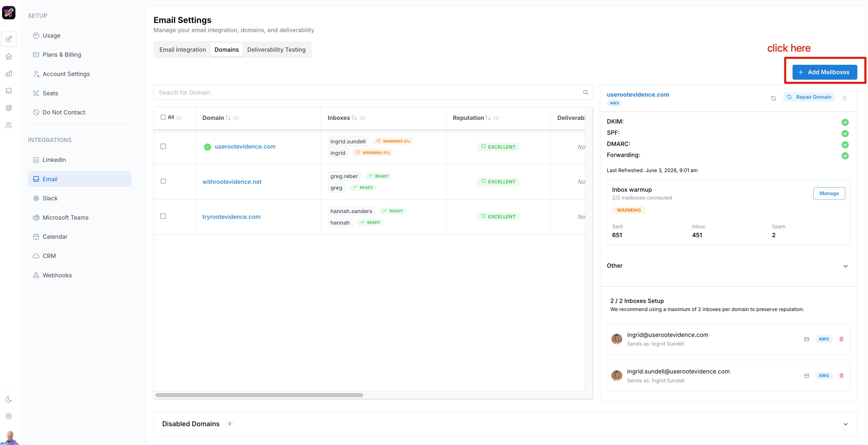The width and height of the screenshot is (868, 445).
Task: Open the tryrootevidence.com domain link
Action: (x=231, y=216)
